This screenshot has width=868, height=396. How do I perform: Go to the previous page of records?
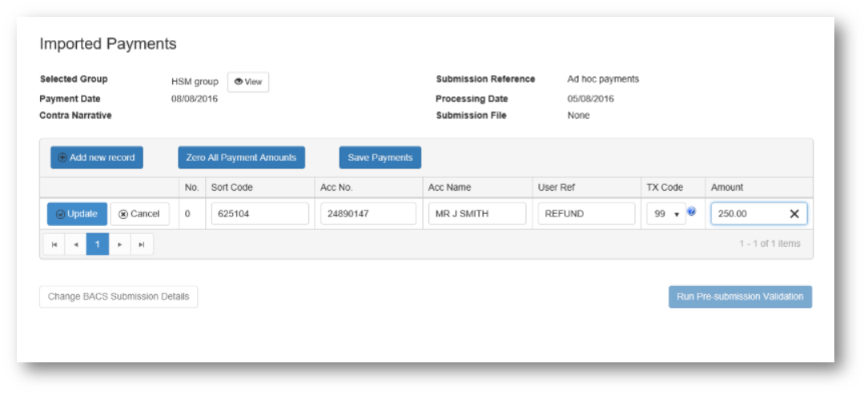tap(75, 244)
